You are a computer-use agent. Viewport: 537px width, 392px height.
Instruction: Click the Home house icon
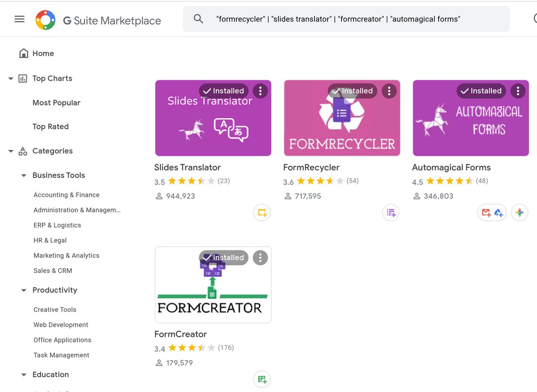[x=24, y=53]
